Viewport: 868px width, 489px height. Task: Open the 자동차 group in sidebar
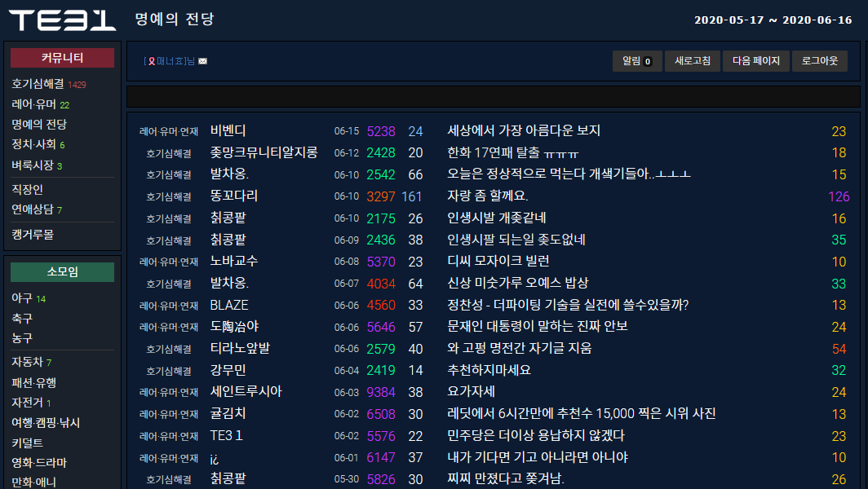pos(27,362)
